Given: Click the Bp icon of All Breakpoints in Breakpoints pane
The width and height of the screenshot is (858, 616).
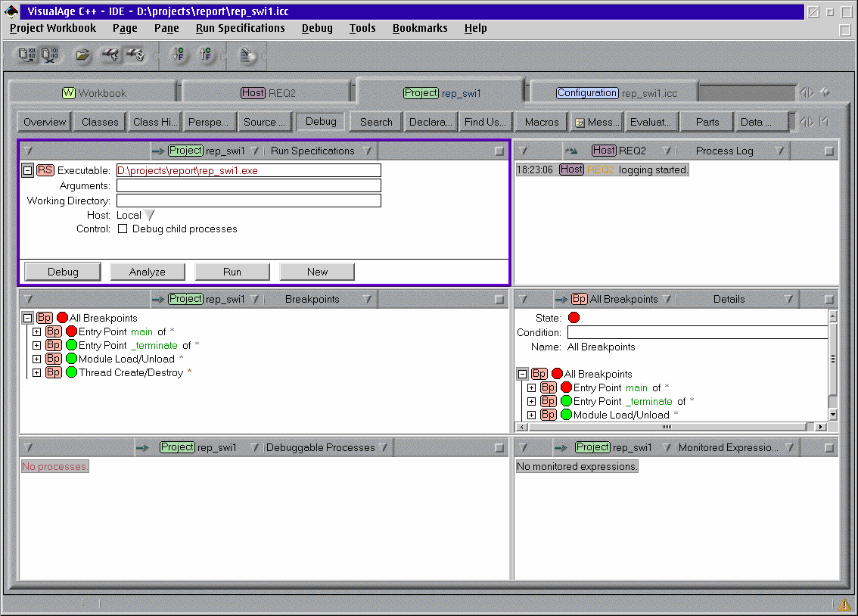Looking at the screenshot, I should coord(45,318).
